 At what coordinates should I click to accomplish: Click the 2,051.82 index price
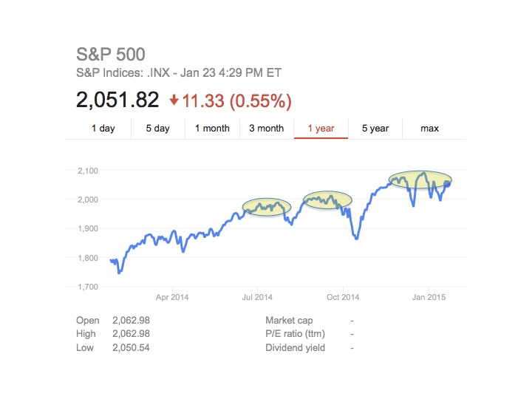pos(117,100)
